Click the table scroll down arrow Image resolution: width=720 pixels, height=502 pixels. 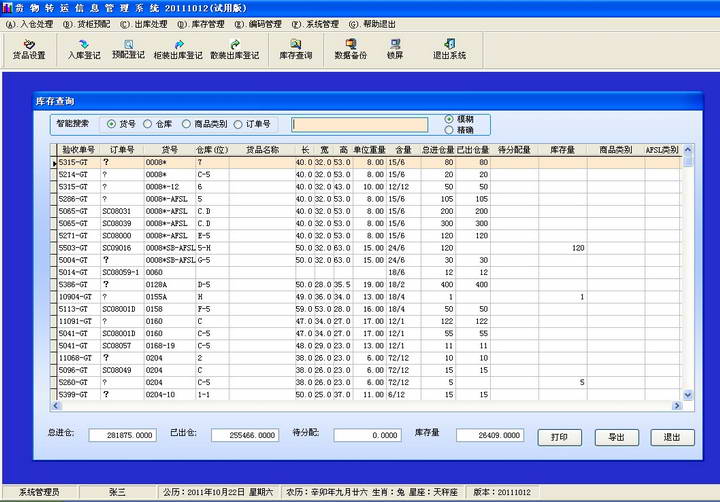[x=687, y=395]
